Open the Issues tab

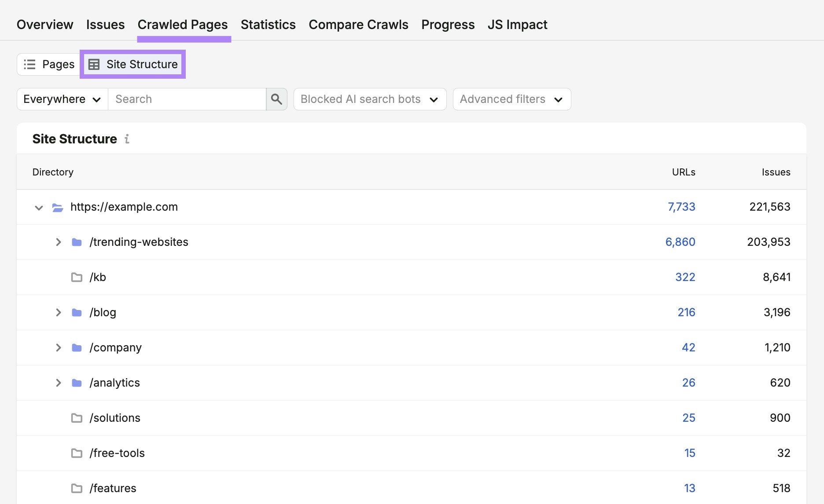pos(105,25)
